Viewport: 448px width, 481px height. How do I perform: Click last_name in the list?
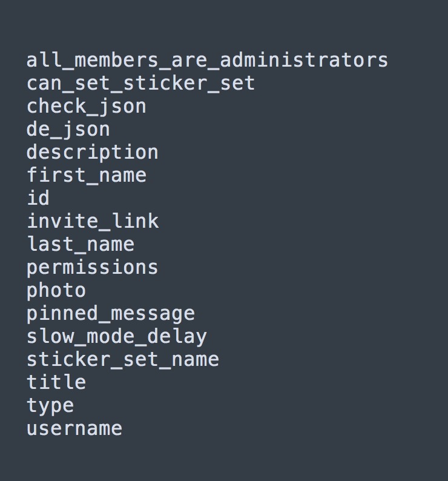pyautogui.click(x=80, y=244)
